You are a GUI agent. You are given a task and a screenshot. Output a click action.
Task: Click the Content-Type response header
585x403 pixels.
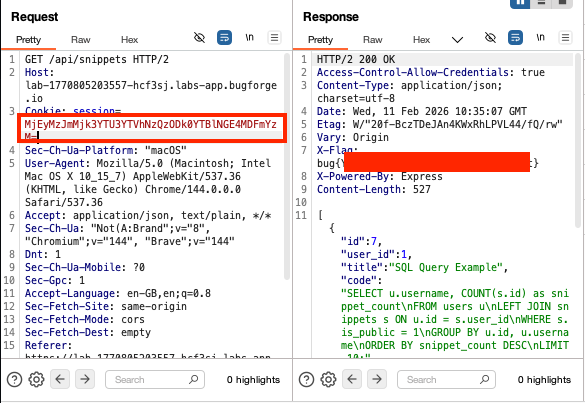[410, 92]
